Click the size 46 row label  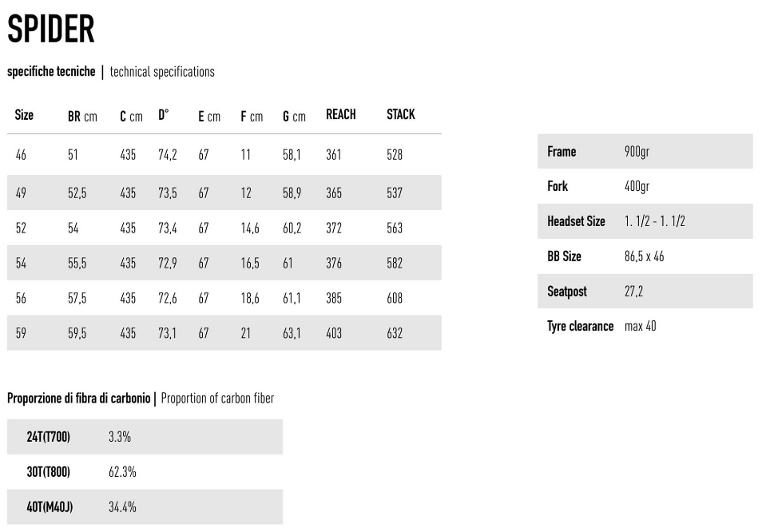pos(21,155)
